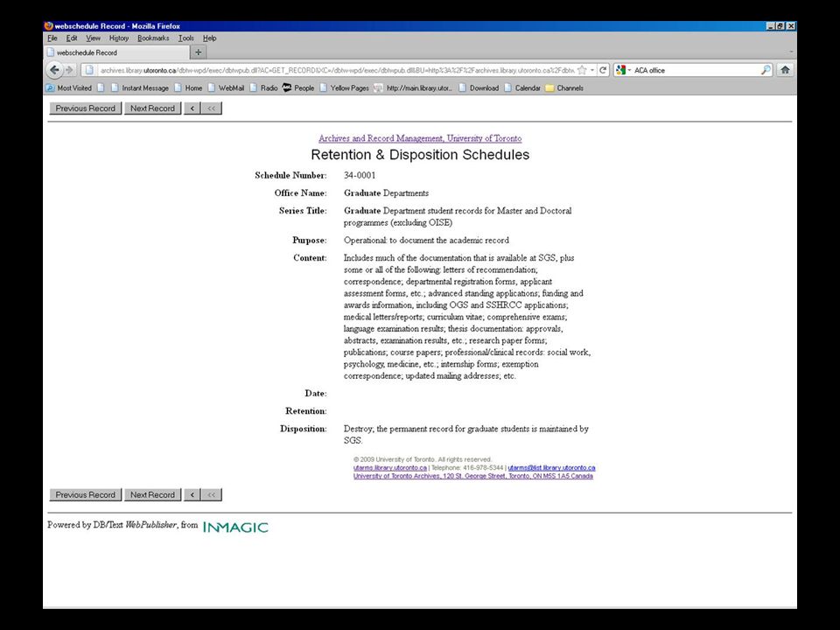Image resolution: width=840 pixels, height=630 pixels.
Task: Open the utarms.library.utoronto.ca footer link
Action: click(x=390, y=467)
